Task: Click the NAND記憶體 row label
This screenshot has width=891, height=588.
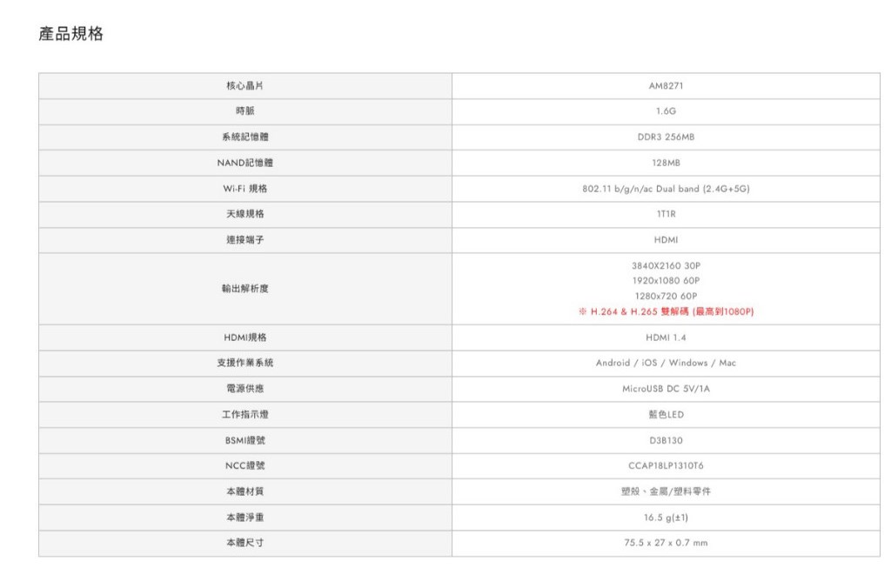Action: 245,163
